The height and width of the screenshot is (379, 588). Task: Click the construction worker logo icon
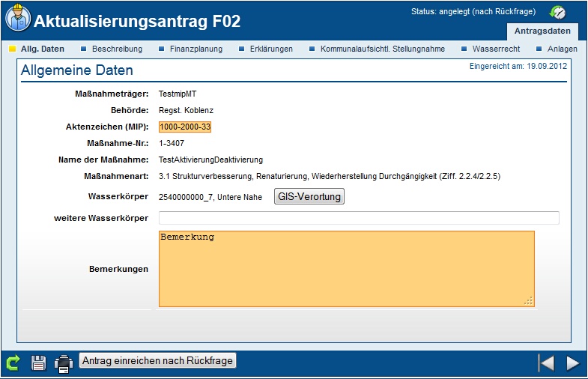pos(18,18)
